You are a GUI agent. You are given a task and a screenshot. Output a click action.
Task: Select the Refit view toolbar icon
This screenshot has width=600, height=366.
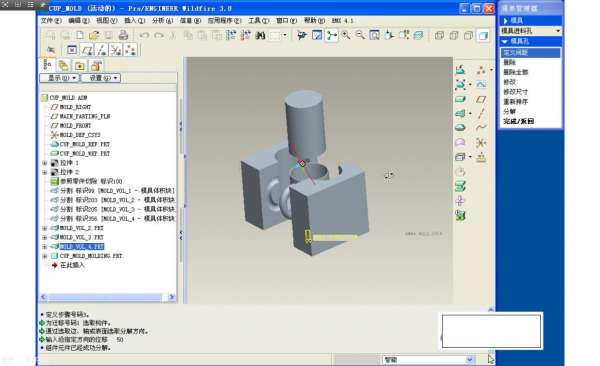[x=375, y=35]
